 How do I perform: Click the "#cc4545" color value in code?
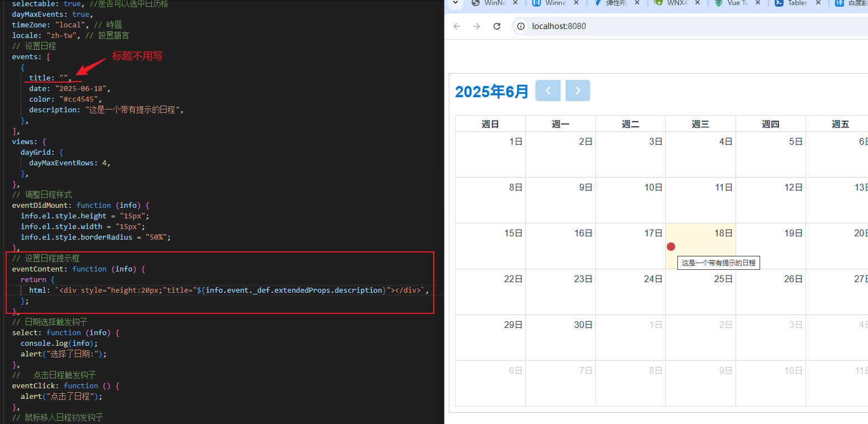(79, 99)
